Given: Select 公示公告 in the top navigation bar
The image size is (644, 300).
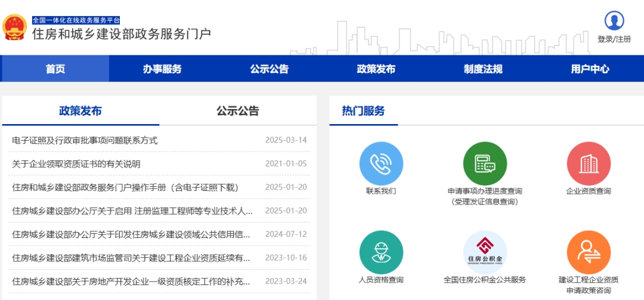Looking at the screenshot, I should coord(269,69).
